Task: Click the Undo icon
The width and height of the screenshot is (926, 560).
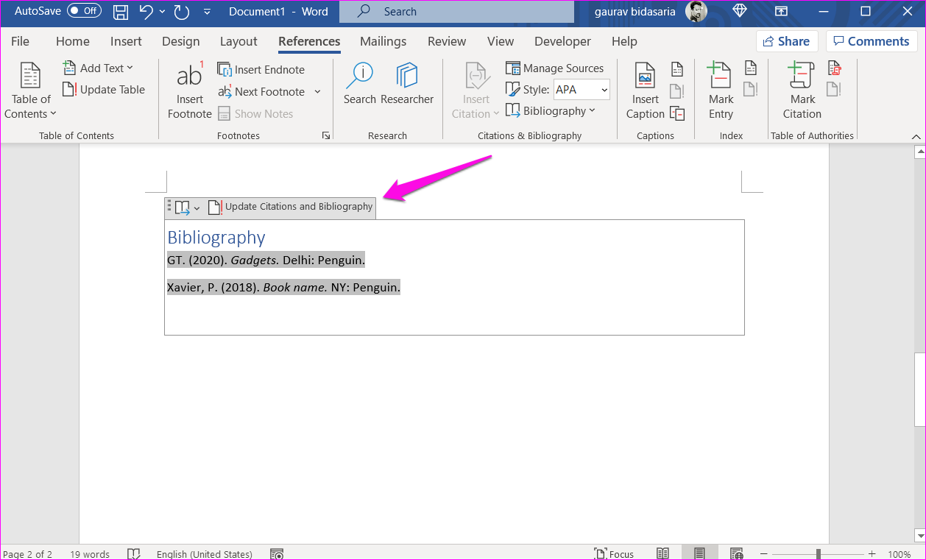Action: 146,12
